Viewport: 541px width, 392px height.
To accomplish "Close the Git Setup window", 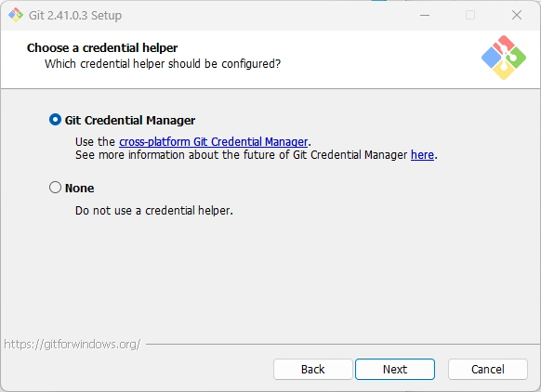I will coord(517,15).
